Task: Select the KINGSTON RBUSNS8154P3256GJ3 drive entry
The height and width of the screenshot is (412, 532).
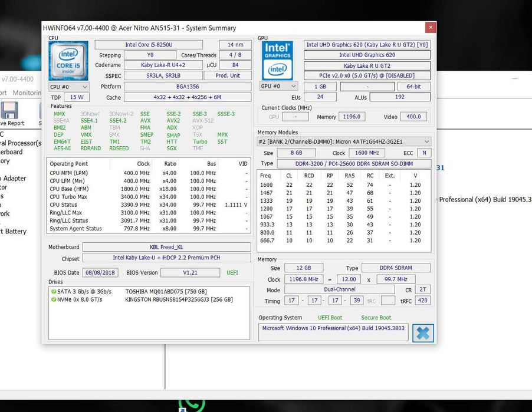Action: click(x=179, y=300)
